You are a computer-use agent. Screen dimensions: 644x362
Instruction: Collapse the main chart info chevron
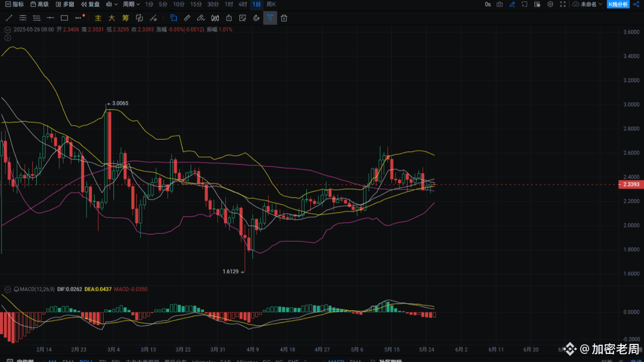click(x=7, y=30)
